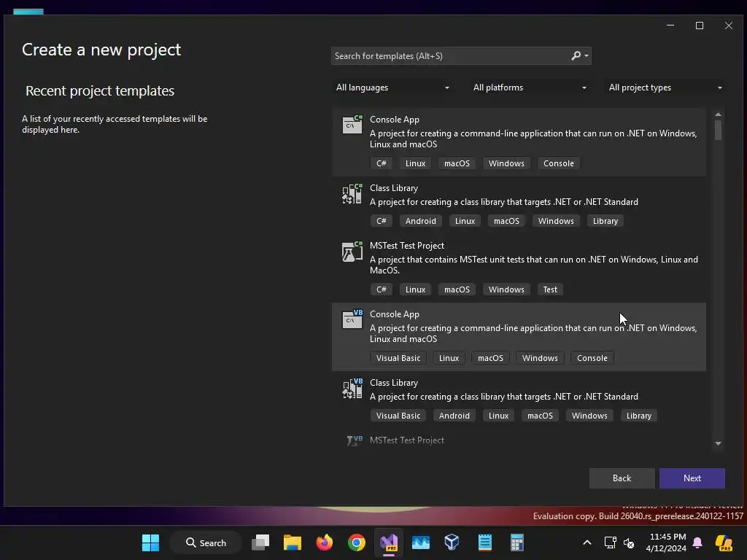Image resolution: width=747 pixels, height=560 pixels.
Task: Click Visual Basic tag on VB Console App
Action: 398,358
